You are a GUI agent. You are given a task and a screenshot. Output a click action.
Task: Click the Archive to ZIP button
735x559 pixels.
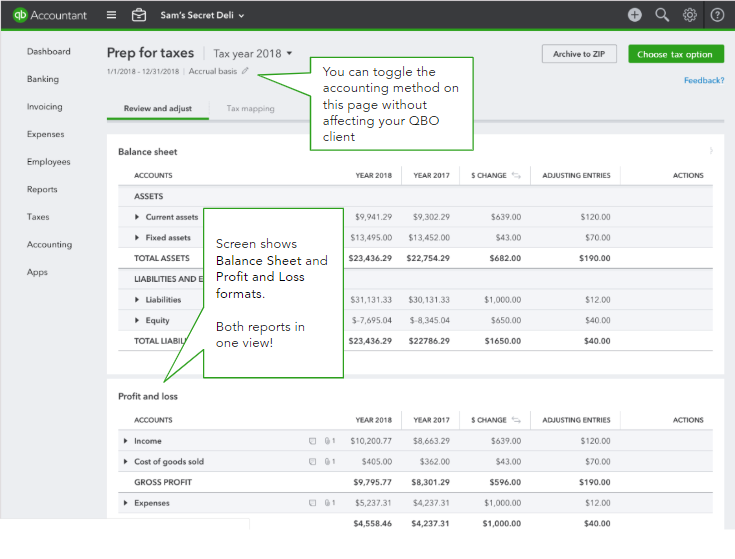click(579, 54)
